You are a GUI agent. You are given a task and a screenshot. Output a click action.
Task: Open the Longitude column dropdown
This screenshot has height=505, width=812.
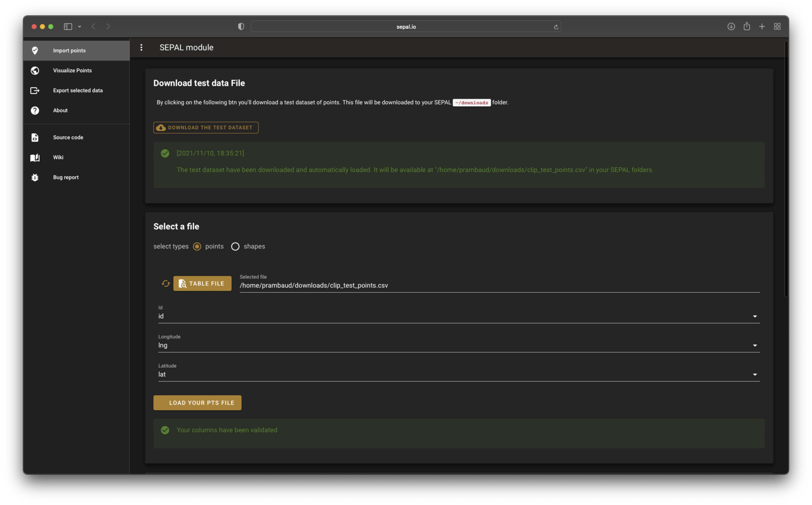pyautogui.click(x=755, y=345)
